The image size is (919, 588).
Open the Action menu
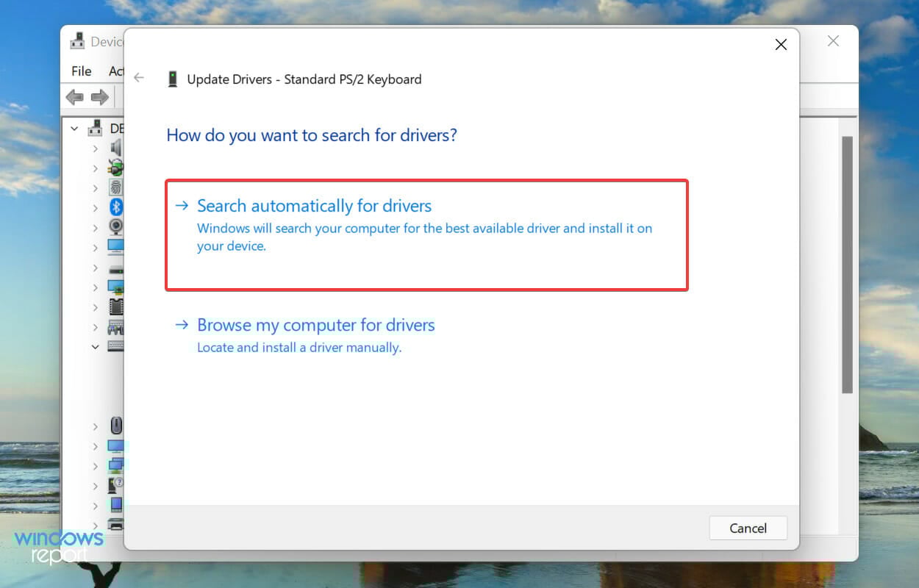click(115, 71)
